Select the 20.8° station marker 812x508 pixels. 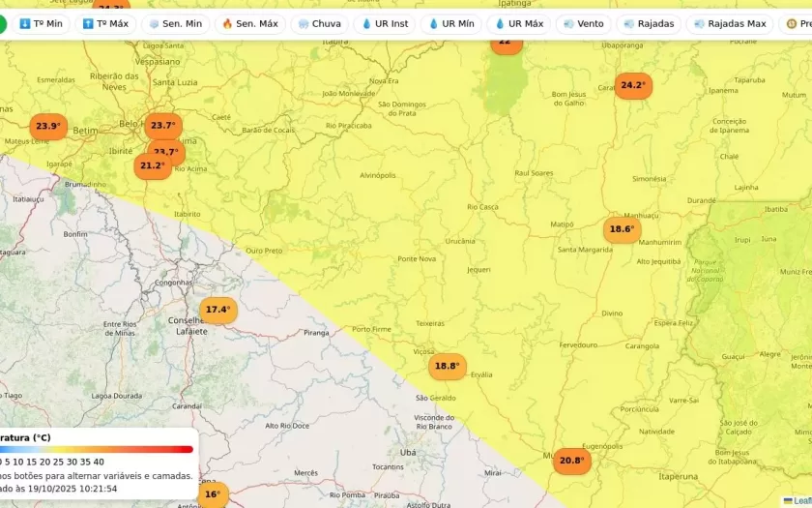571,461
